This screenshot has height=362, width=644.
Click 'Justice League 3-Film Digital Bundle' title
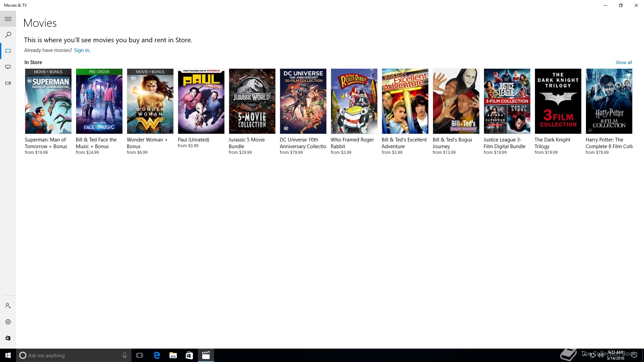(504, 143)
